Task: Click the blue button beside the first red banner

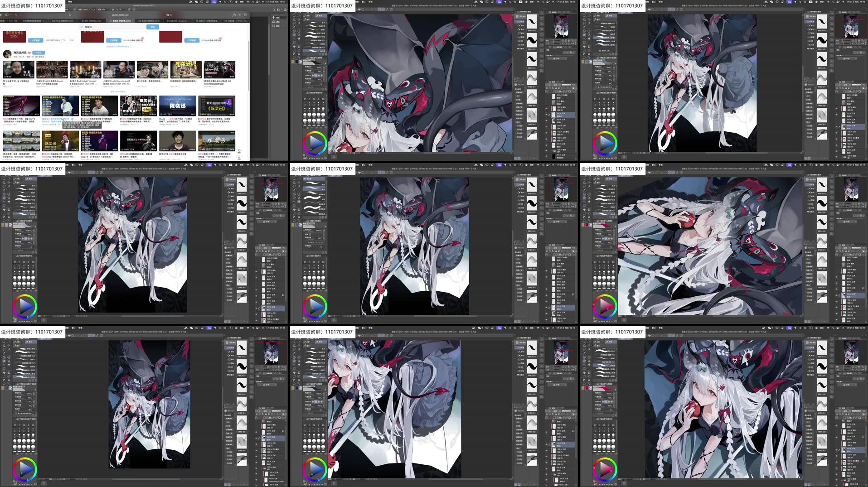Action: [x=36, y=40]
